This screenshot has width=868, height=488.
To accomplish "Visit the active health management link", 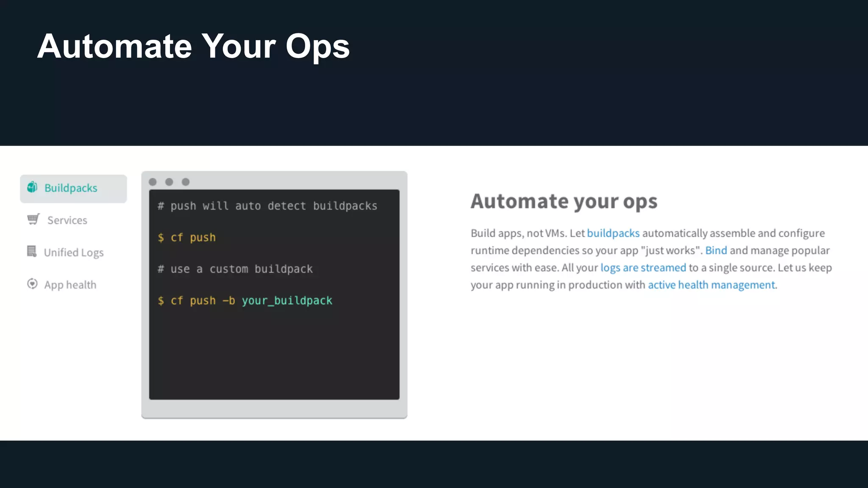I will tap(711, 285).
